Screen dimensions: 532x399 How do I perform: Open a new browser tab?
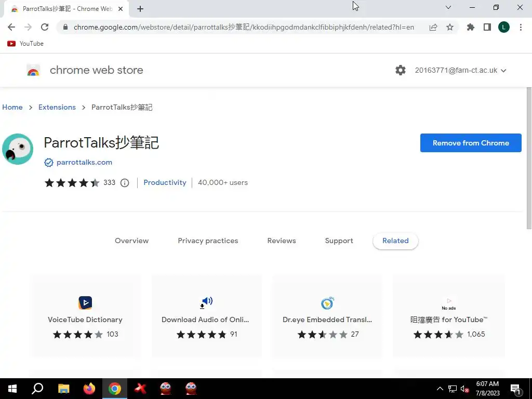tap(140, 9)
